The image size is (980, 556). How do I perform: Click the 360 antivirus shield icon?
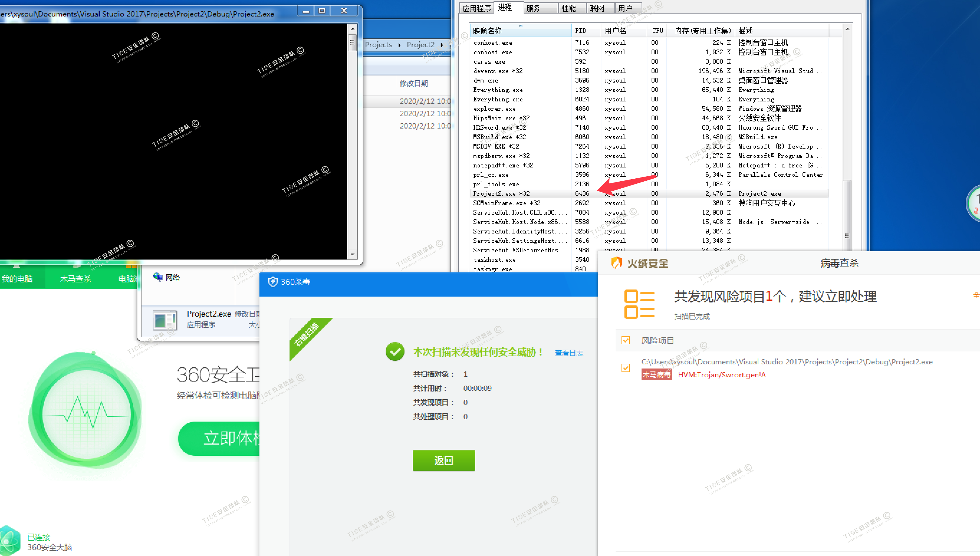(x=273, y=282)
